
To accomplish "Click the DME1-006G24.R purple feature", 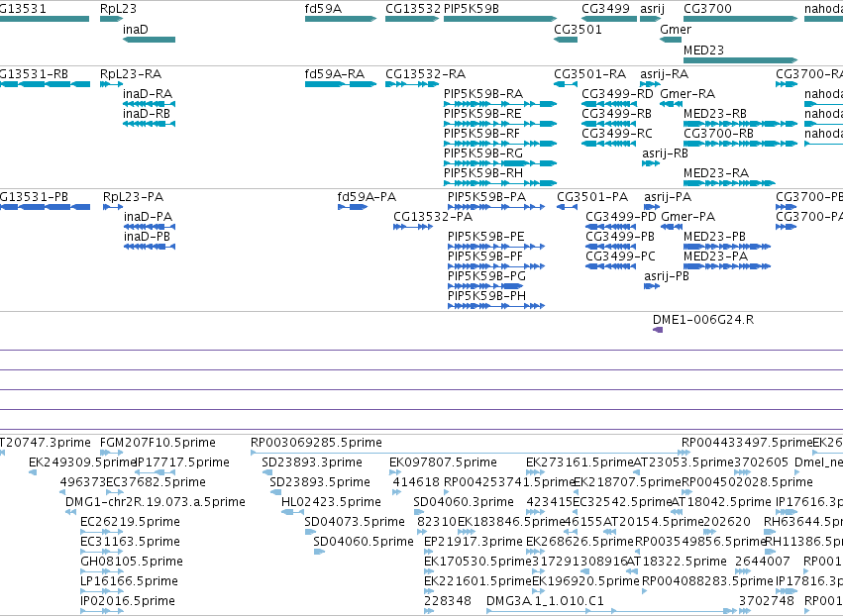I will pyautogui.click(x=658, y=330).
